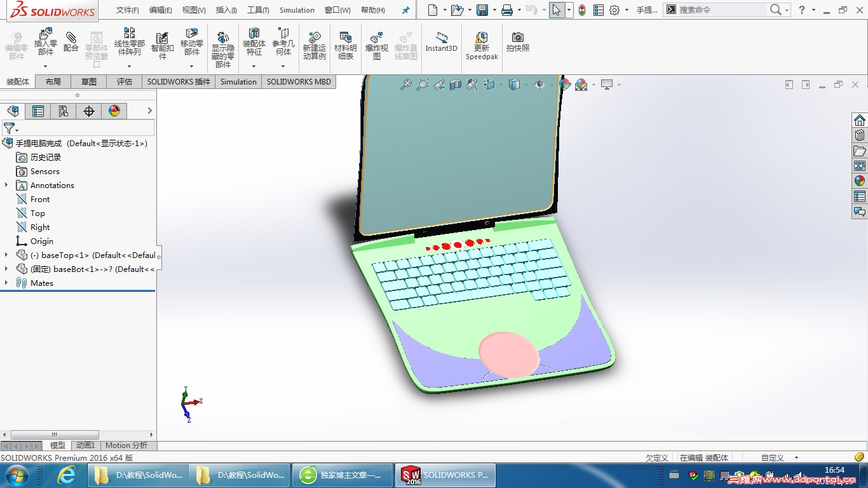
Task: Click the feature tree horizontal scrollbar
Action: click(x=55, y=435)
